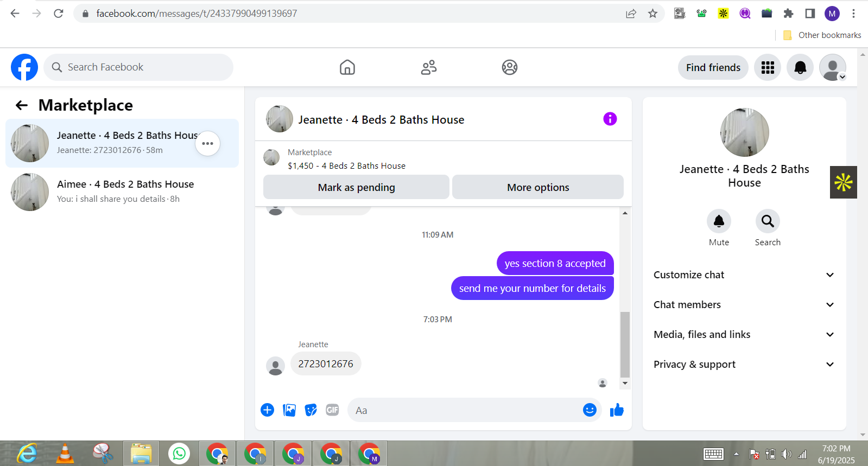Go back in the browser
868x466 pixels.
coord(15,14)
